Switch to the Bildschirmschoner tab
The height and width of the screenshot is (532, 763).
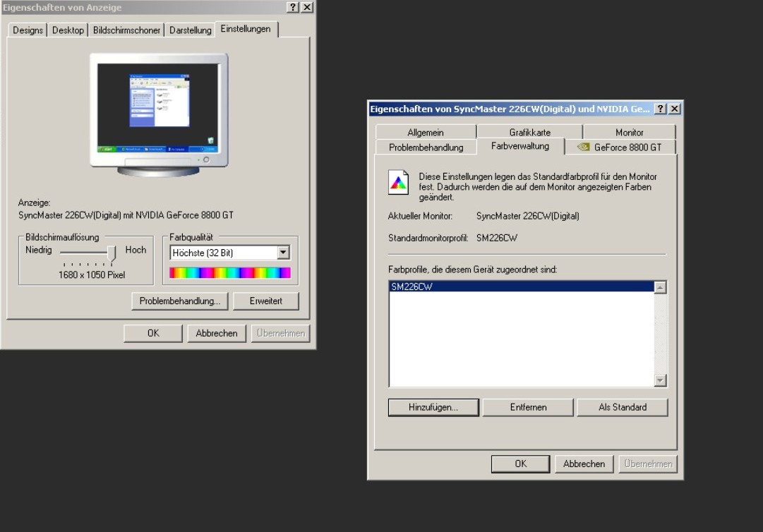(x=127, y=30)
